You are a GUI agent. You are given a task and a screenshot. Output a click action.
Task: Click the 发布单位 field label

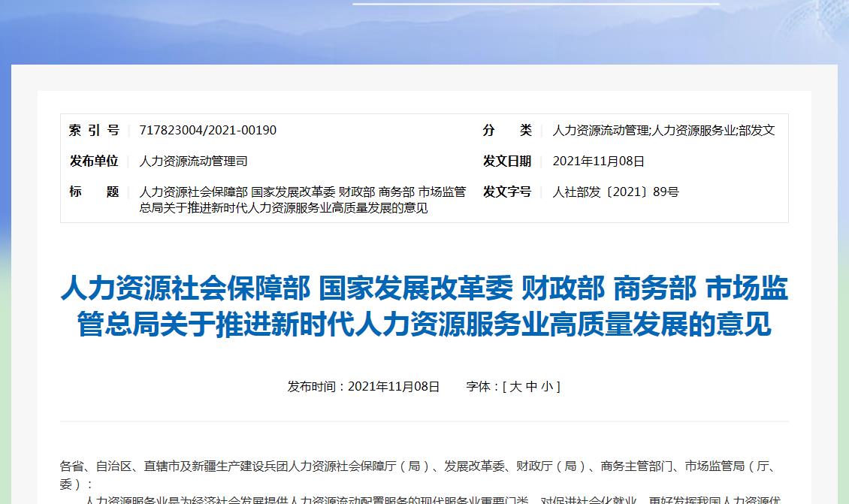click(x=94, y=161)
